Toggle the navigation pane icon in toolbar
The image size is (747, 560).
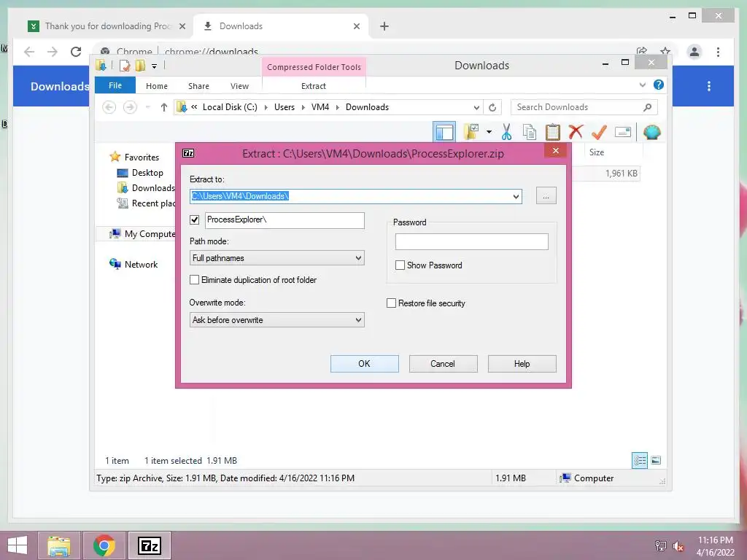[x=444, y=132]
